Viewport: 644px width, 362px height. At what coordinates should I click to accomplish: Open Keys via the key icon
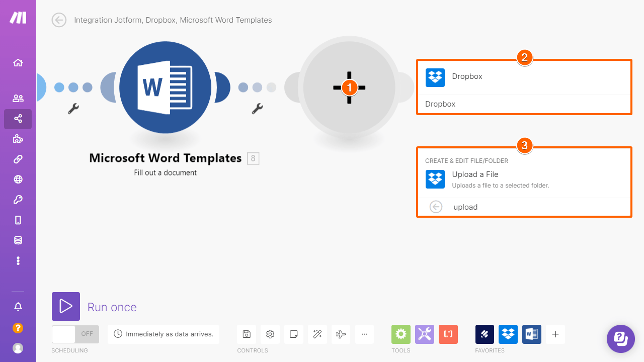(x=18, y=200)
